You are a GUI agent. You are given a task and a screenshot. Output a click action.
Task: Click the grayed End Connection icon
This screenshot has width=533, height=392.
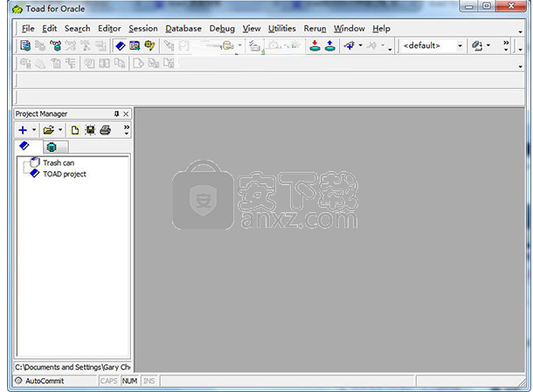(372, 45)
